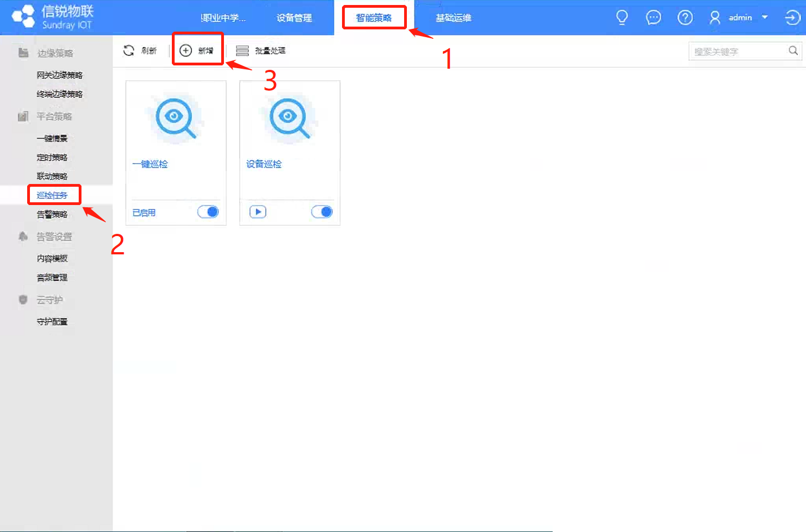This screenshot has height=532, width=806.
Task: Click the logout arrow icon
Action: point(793,18)
